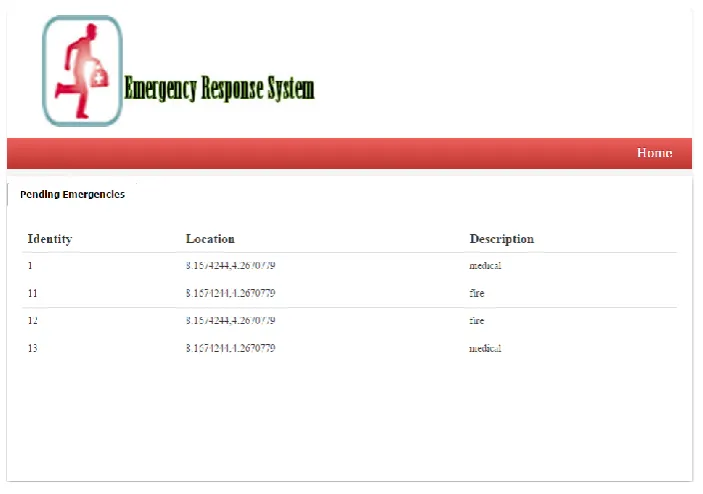The width and height of the screenshot is (703, 494).
Task: Select identity cell 1
Action: [x=30, y=266]
